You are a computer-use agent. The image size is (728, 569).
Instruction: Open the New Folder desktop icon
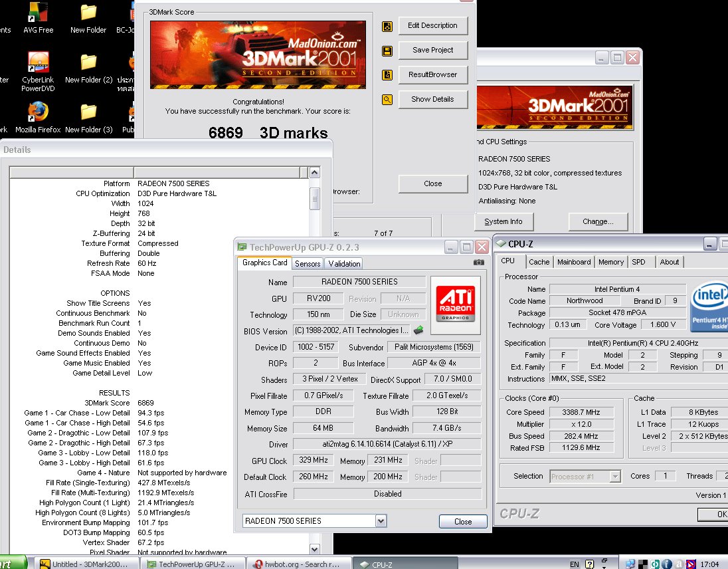point(88,19)
